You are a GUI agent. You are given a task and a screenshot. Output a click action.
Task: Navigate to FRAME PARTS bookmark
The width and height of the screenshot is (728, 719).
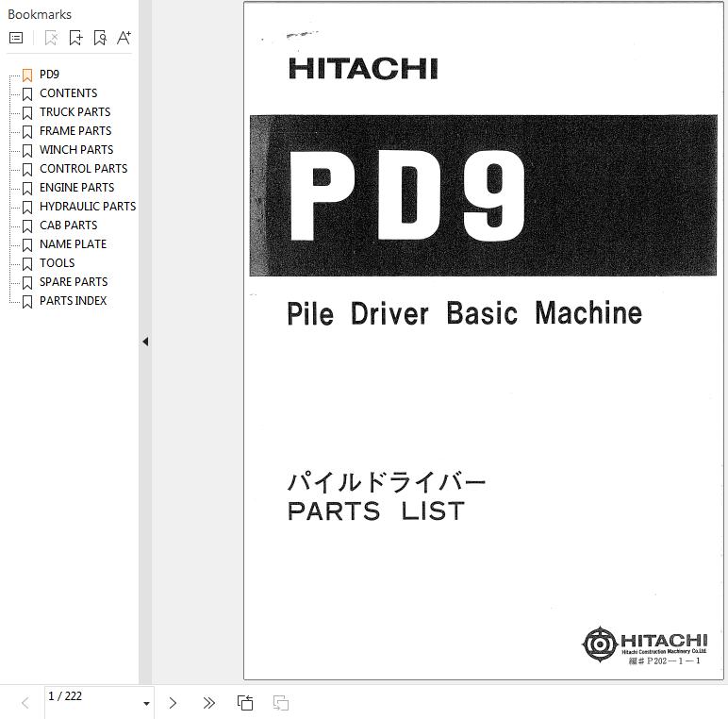75,131
